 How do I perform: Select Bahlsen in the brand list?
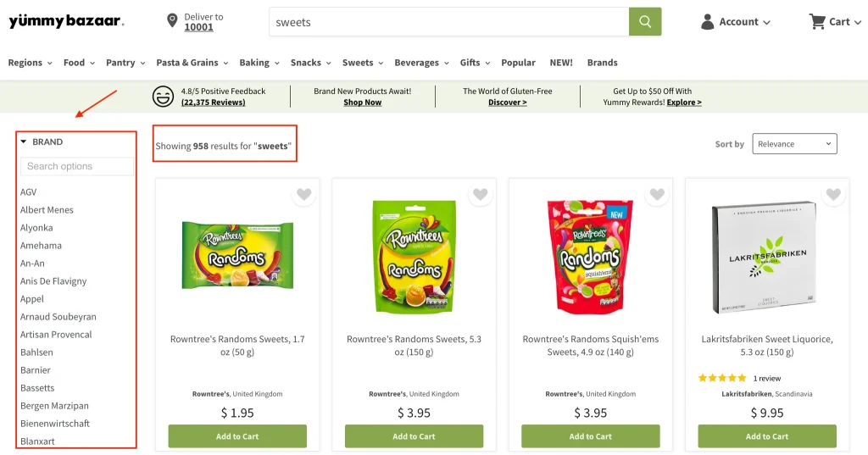(x=36, y=352)
